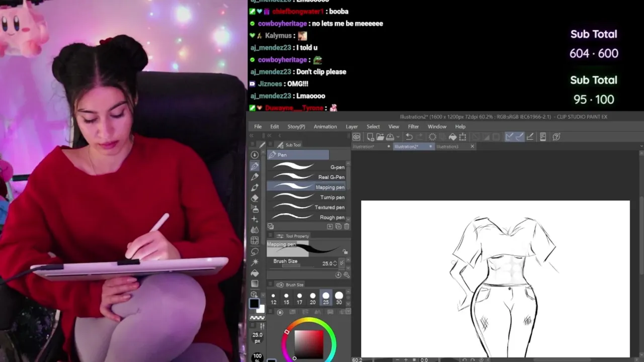
Task: Pick brush size preset 30
Action: (339, 299)
